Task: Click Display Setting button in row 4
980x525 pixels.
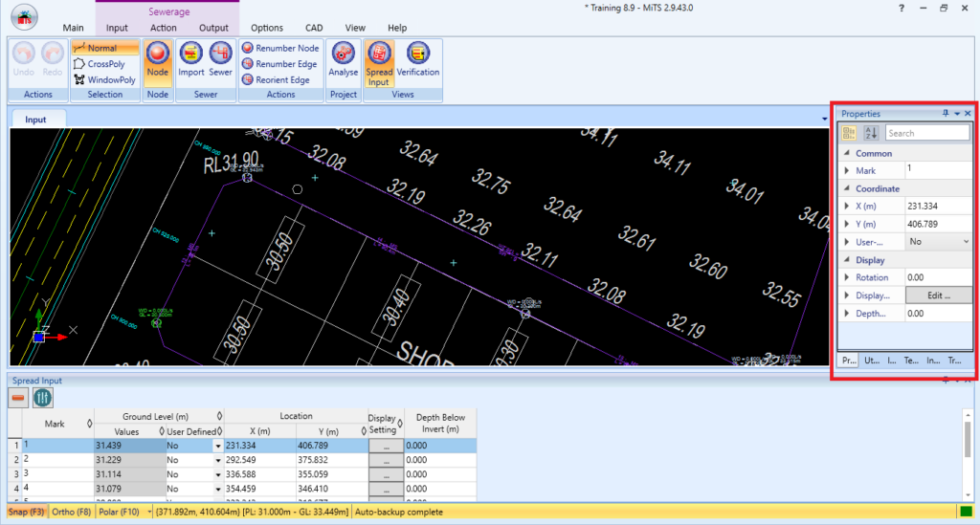Action: coord(386,489)
